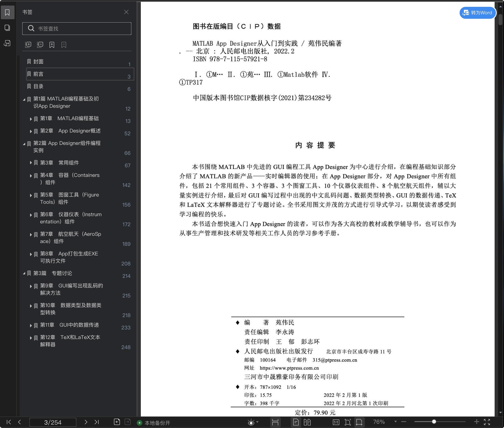The image size is (504, 428).
Task: Expand 第10章 数据类型 bookmark
Action: [31, 306]
